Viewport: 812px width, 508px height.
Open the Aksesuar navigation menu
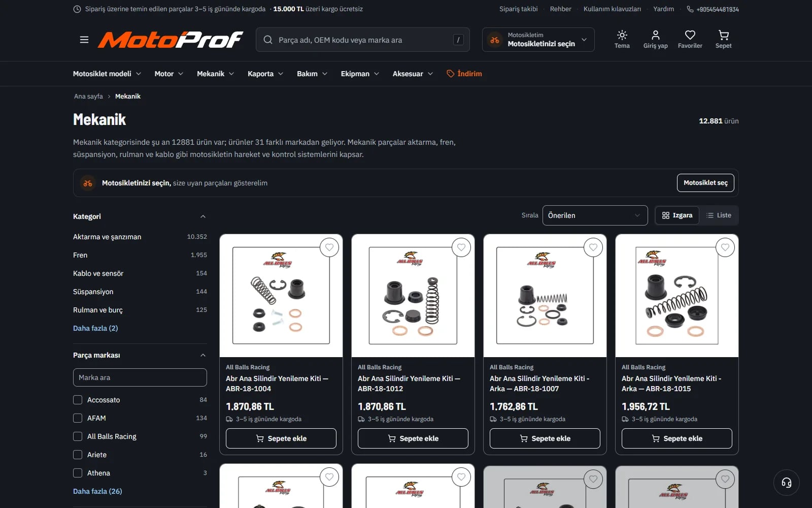(413, 74)
